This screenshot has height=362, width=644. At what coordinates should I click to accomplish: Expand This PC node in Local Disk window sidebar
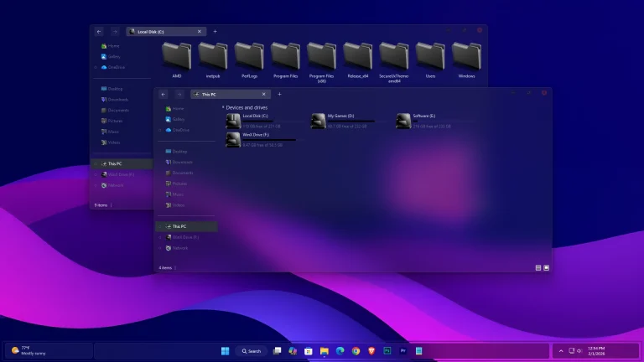(x=96, y=163)
